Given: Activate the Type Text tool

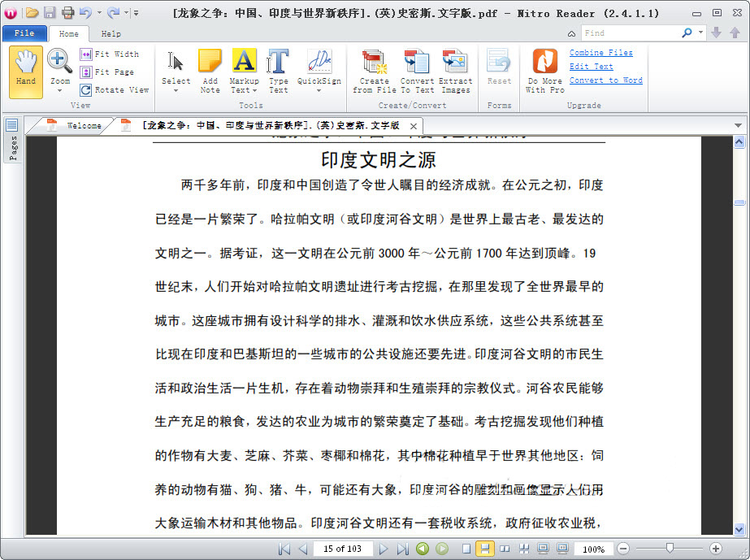Looking at the screenshot, I should pos(278,69).
